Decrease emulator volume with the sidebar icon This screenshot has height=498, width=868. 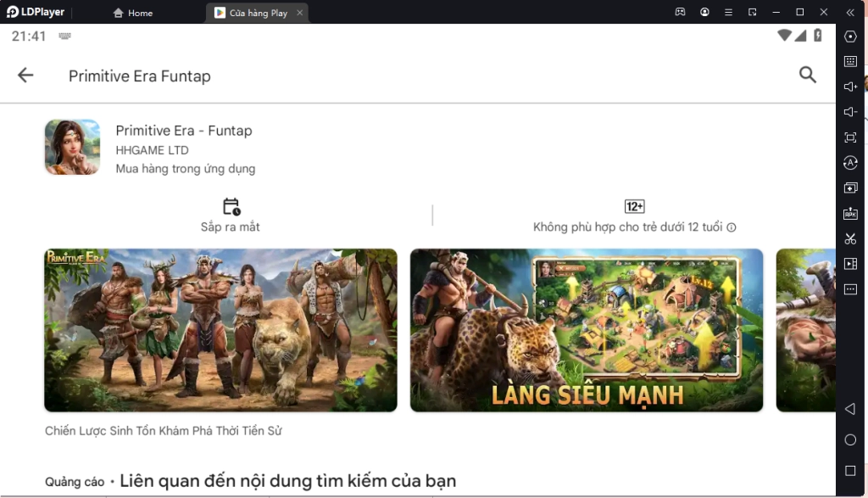point(851,111)
